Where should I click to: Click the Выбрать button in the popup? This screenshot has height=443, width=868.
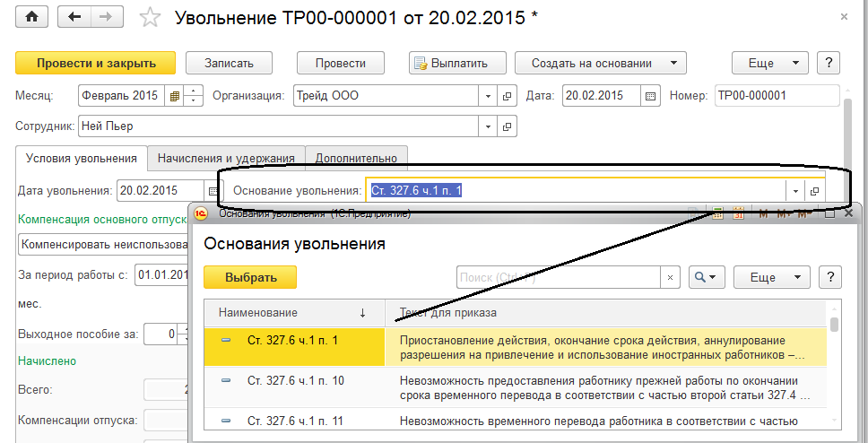(250, 277)
